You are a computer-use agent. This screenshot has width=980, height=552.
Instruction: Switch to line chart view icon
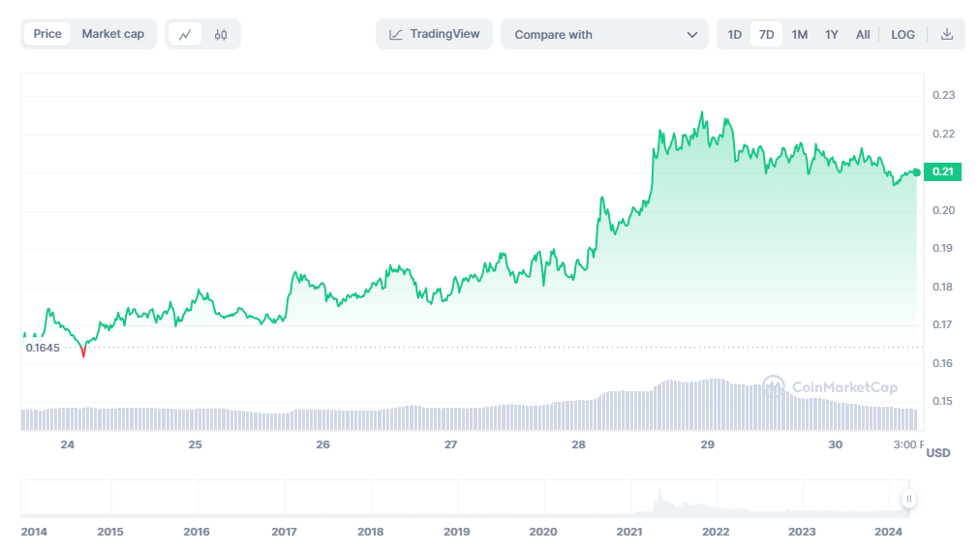[185, 35]
